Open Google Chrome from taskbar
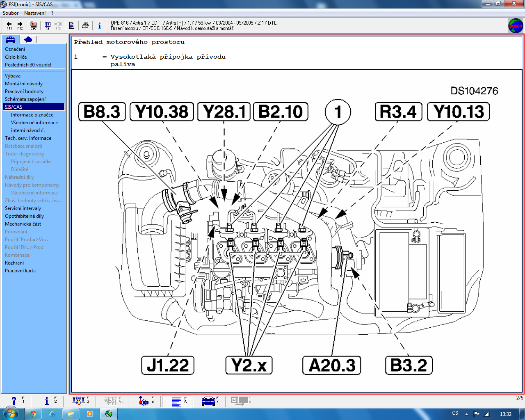This screenshot has width=525, height=420. point(33,414)
